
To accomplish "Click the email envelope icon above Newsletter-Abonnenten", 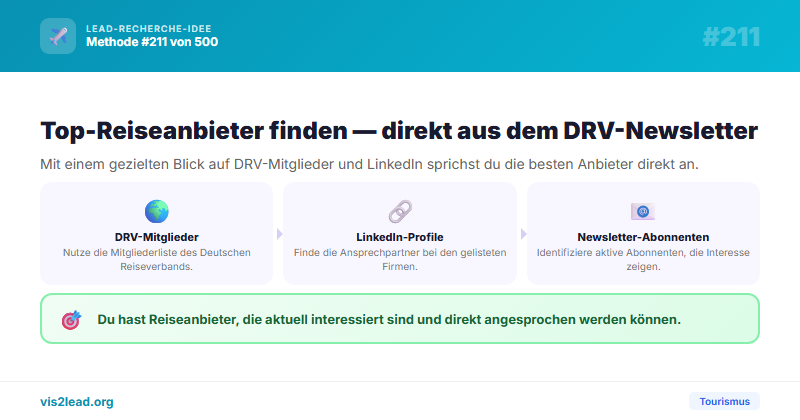I will (643, 211).
